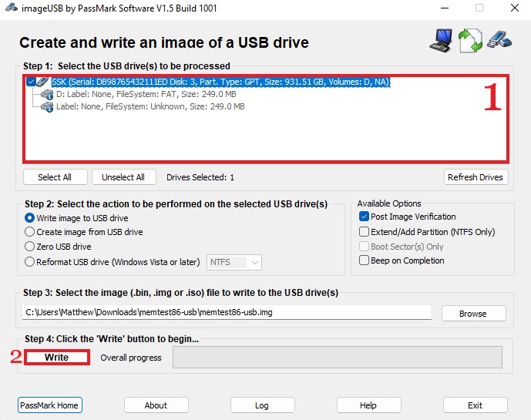Open PassMark Home link button
This screenshot has width=531, height=420.
pos(50,405)
